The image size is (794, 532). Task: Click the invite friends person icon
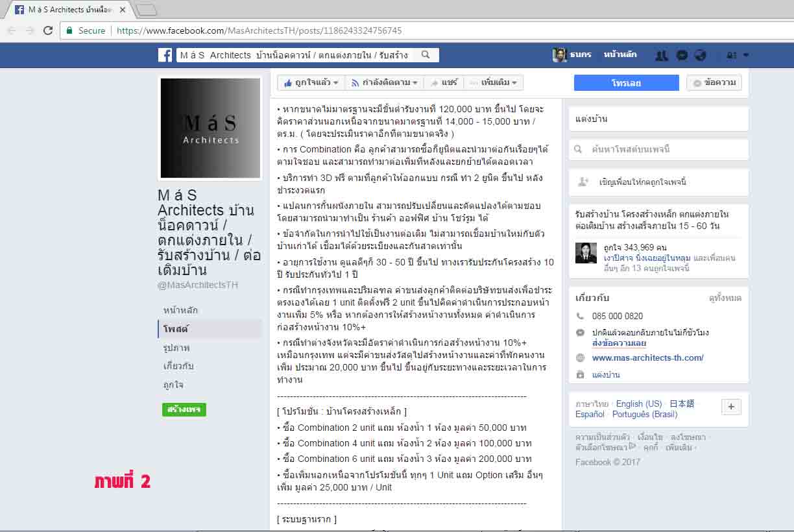(x=583, y=182)
